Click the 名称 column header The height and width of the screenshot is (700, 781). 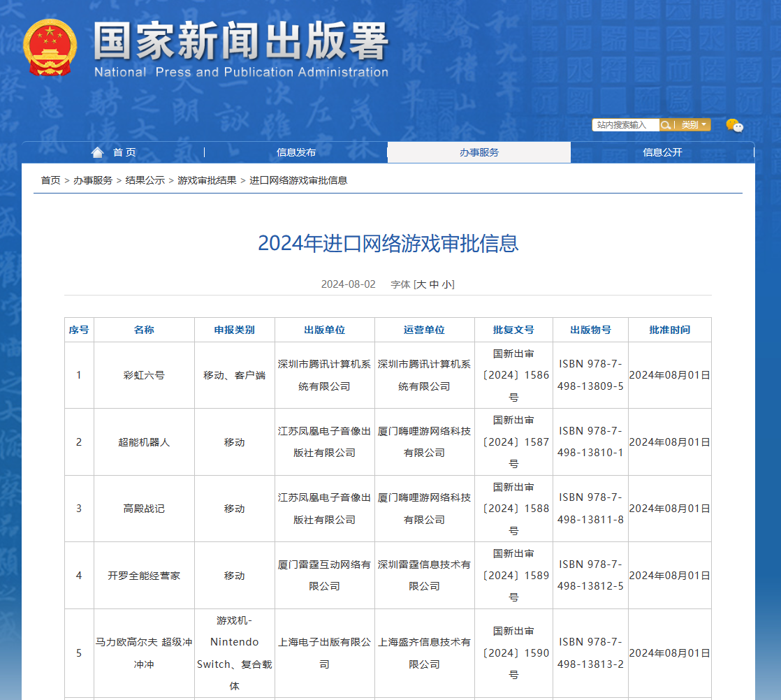[144, 330]
